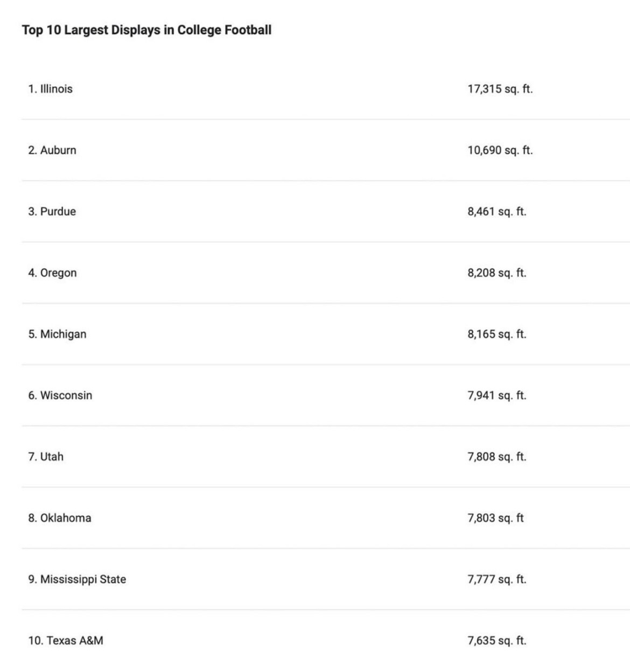630x672 pixels.
Task: Click the 'Top 10 Largest Displays' heading
Action: (146, 30)
